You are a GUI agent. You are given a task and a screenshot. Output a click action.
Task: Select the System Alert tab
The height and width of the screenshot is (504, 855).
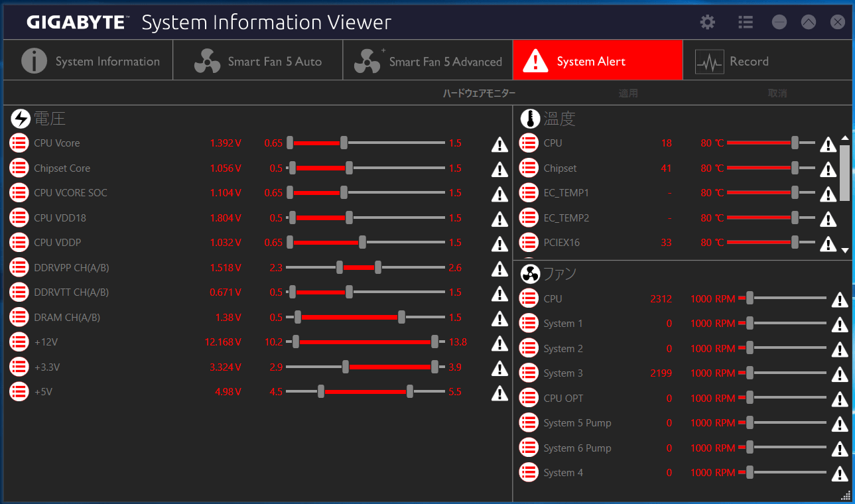598,61
